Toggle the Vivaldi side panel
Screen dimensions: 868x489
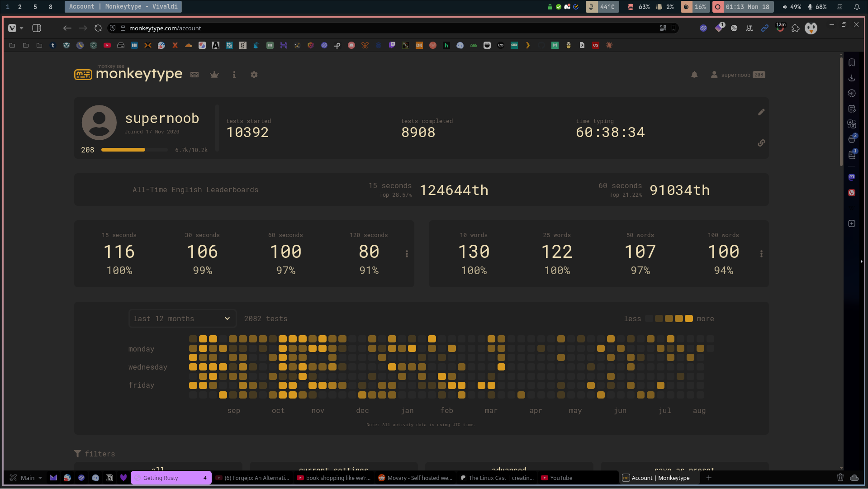(37, 28)
